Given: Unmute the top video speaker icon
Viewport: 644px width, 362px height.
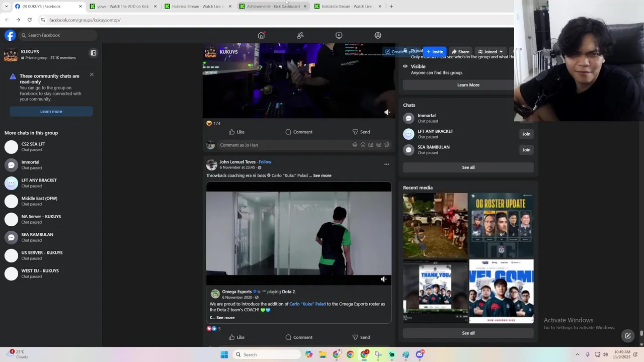Looking at the screenshot, I should pyautogui.click(x=387, y=112).
